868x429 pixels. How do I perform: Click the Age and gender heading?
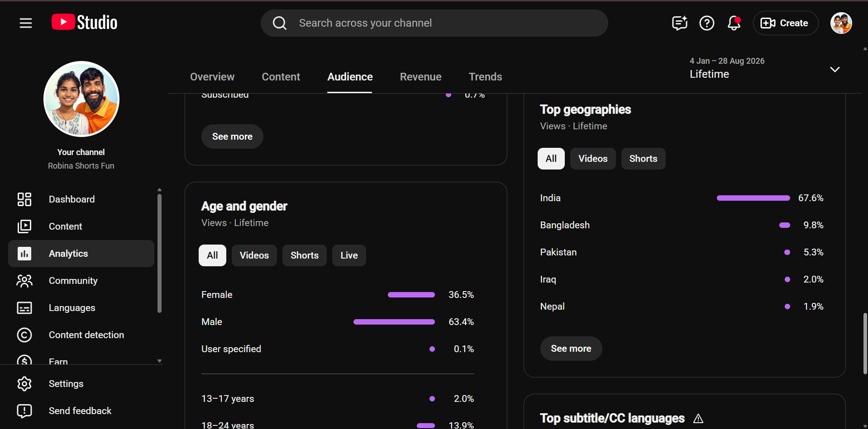point(244,207)
